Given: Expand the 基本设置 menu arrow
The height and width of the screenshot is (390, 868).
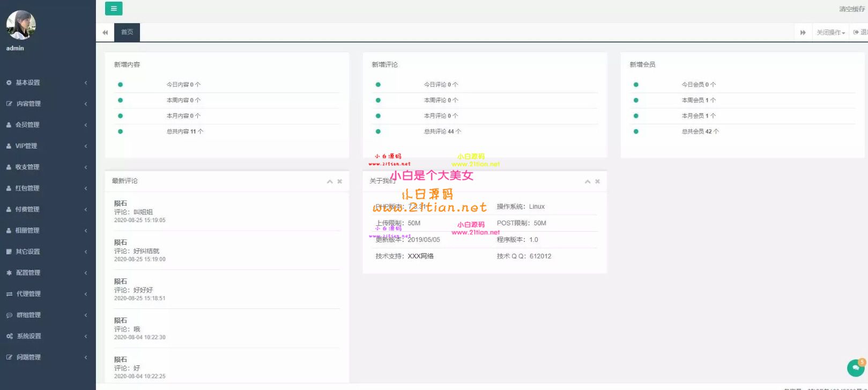Looking at the screenshot, I should [86, 83].
